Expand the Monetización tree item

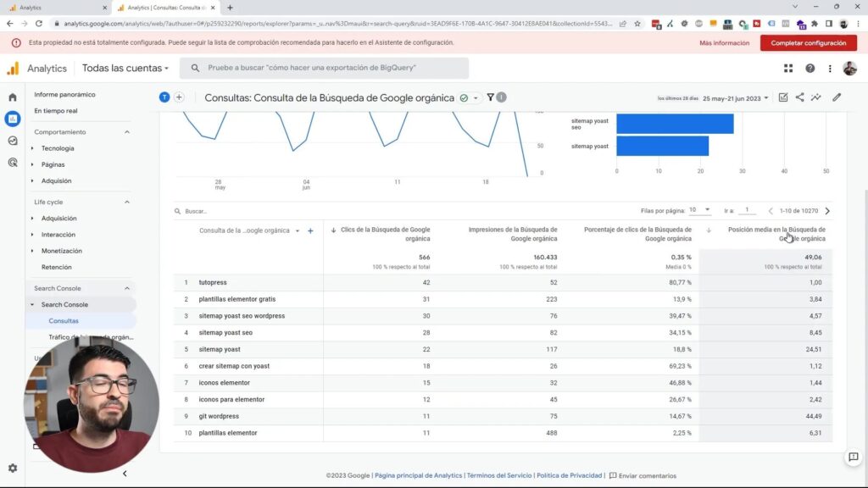coord(32,251)
